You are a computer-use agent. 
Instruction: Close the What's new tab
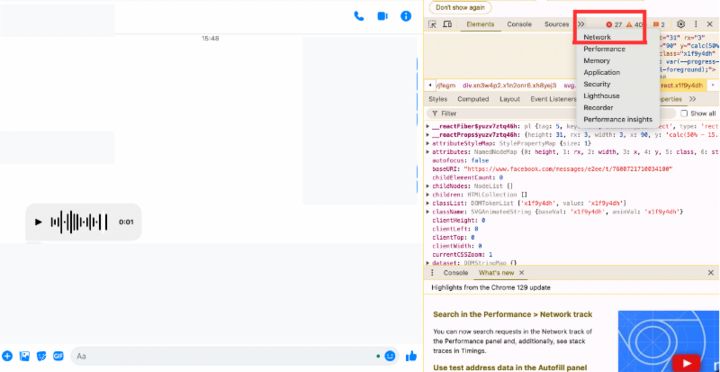click(522, 273)
